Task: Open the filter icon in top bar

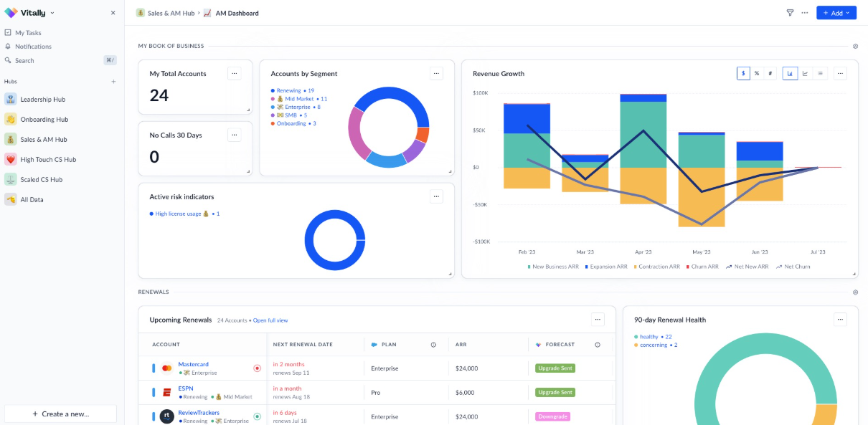Action: tap(790, 13)
